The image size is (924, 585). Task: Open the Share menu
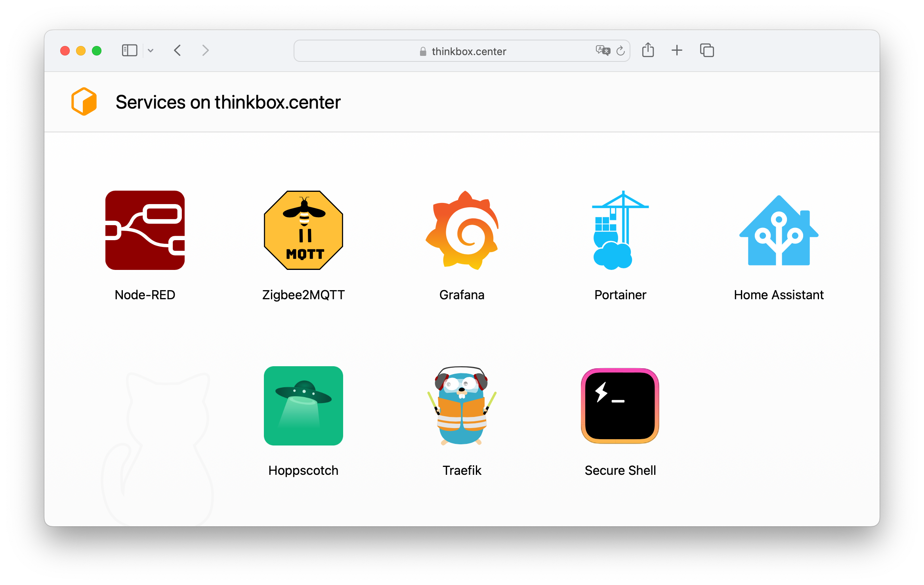[648, 50]
